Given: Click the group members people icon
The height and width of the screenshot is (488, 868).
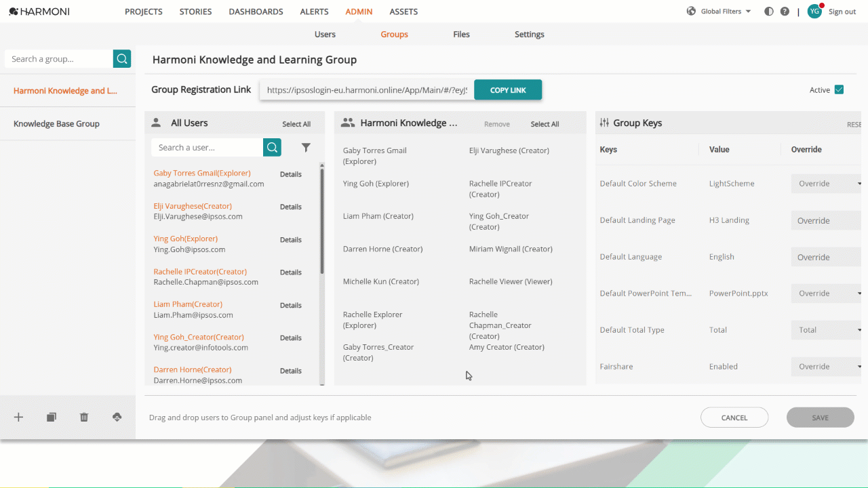Looking at the screenshot, I should tap(348, 123).
